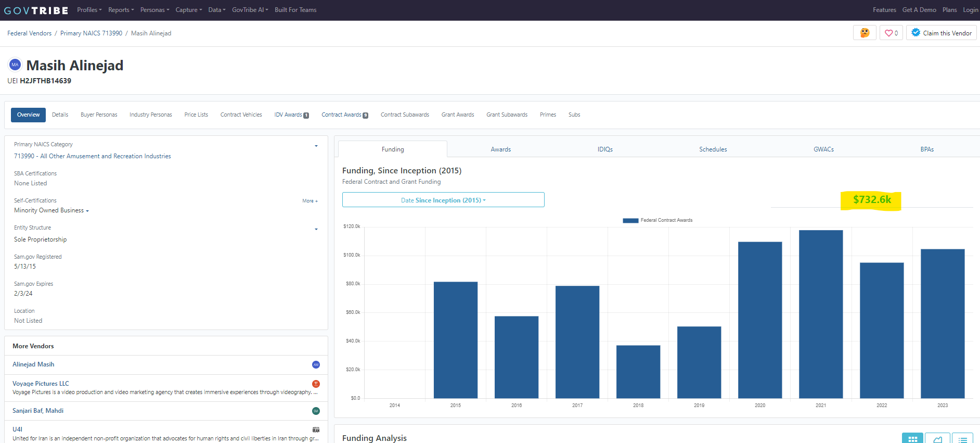
Task: Click the avatar icon for Alinejad Masih
Action: coord(316,364)
